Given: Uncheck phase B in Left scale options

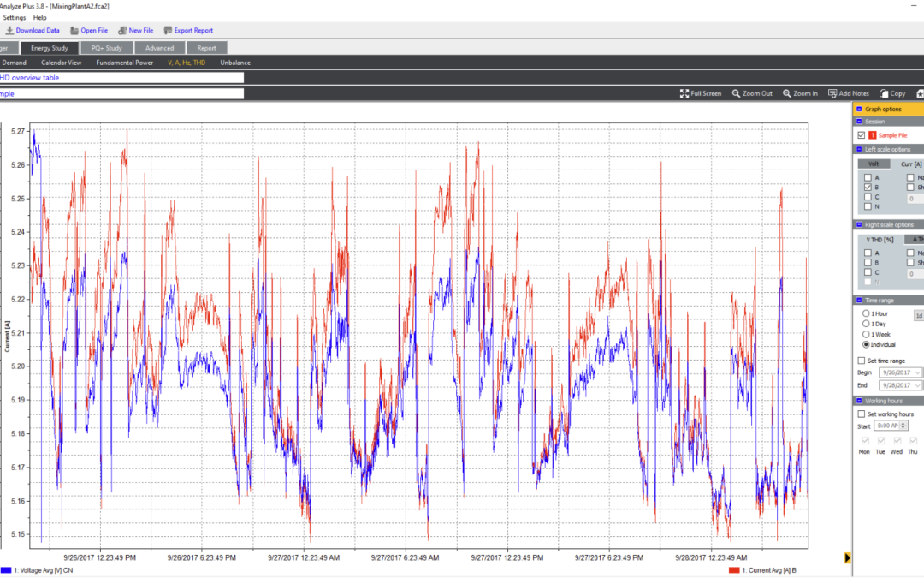Looking at the screenshot, I should tap(868, 187).
